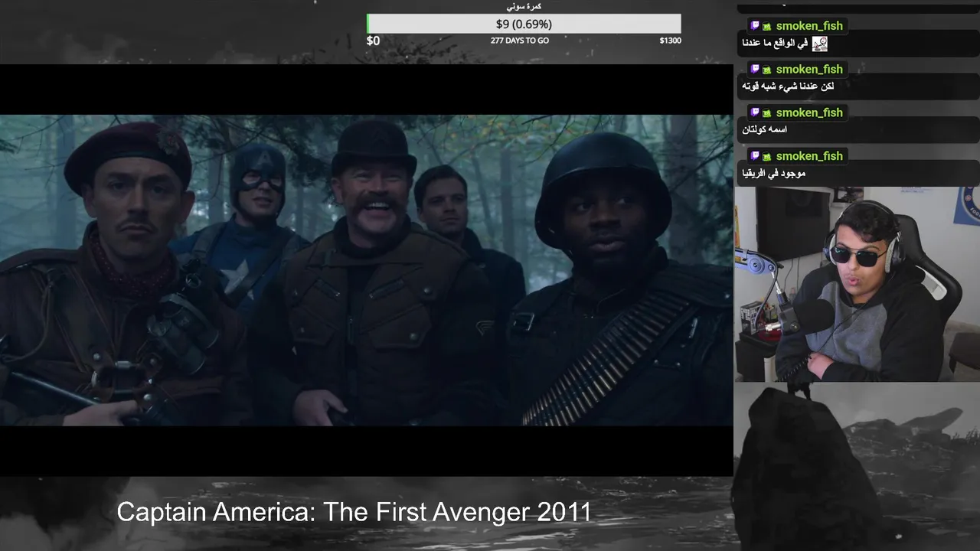Image resolution: width=980 pixels, height=551 pixels.
Task: Click the green badge above 'موجود في افريقيا'
Action: click(766, 157)
